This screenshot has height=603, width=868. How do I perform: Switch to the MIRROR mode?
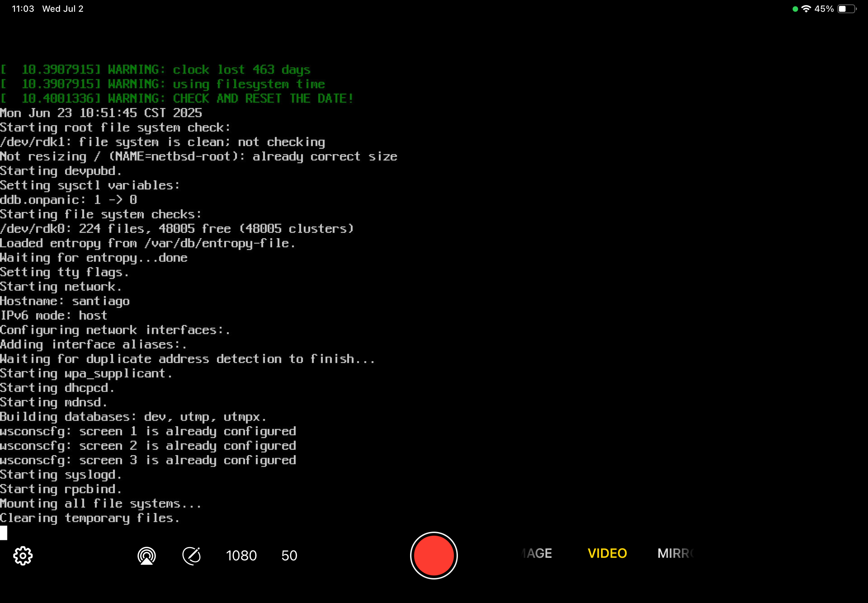tap(675, 553)
